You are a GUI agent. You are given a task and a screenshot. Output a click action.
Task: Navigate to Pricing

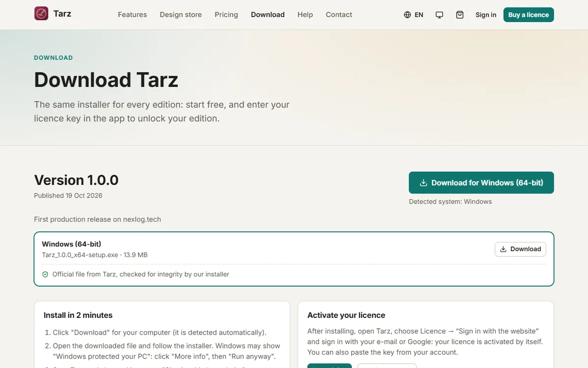tap(226, 15)
